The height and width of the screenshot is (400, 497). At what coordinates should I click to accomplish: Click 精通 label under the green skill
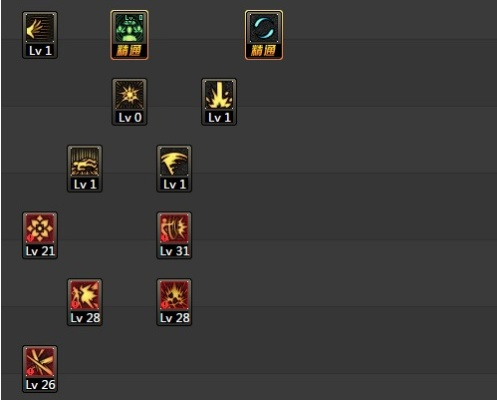click(129, 51)
